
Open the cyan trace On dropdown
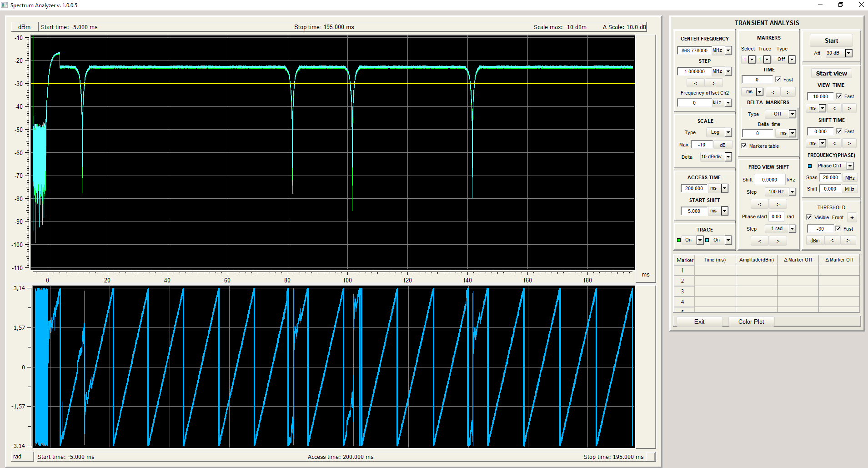click(x=728, y=240)
